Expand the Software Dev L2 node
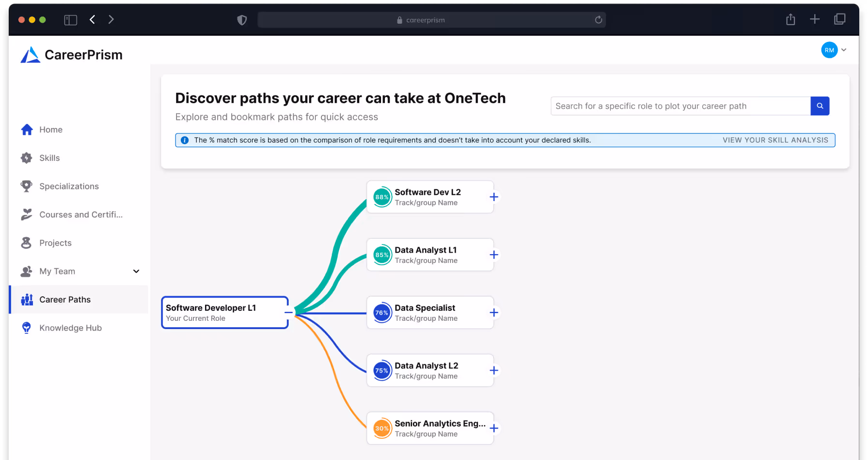The width and height of the screenshot is (868, 460). click(x=494, y=197)
